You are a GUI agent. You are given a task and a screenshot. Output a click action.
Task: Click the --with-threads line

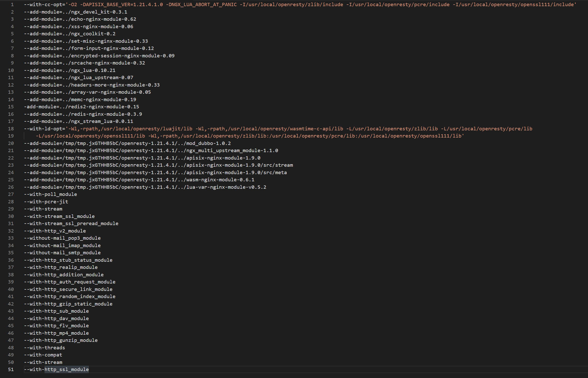(45, 348)
